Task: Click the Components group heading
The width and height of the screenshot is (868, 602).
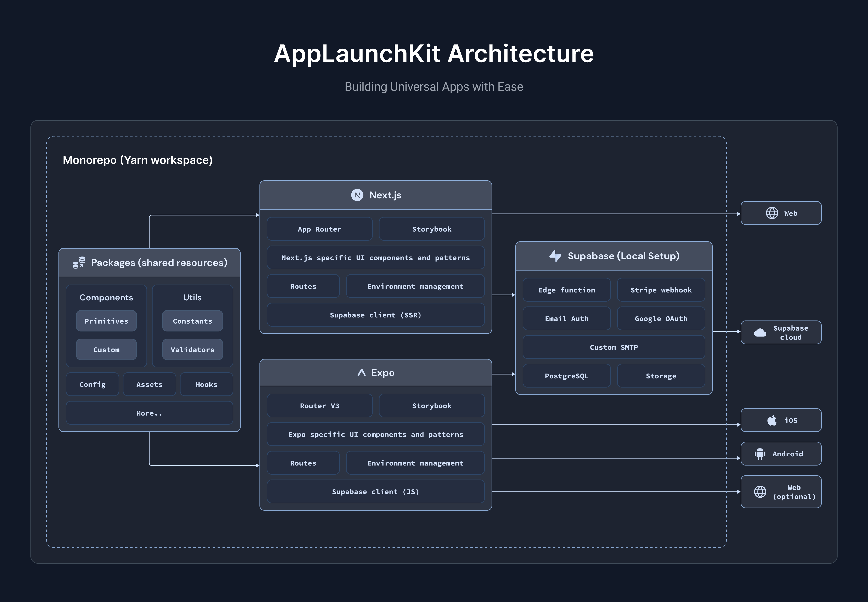Action: point(106,297)
